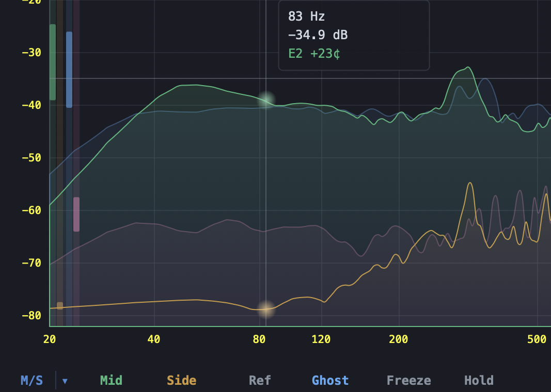551x392 pixels.
Task: Click the 83 Hz readout box
Action: tap(306, 17)
